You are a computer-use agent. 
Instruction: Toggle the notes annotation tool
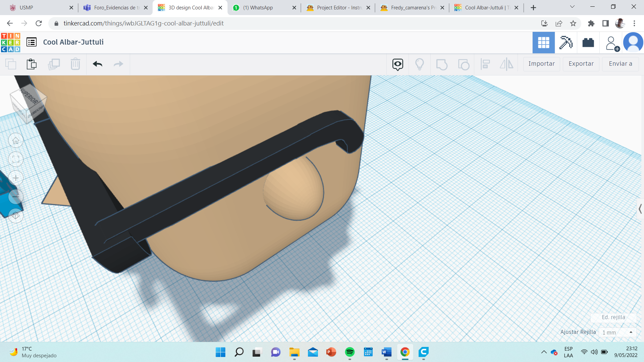[x=397, y=64]
